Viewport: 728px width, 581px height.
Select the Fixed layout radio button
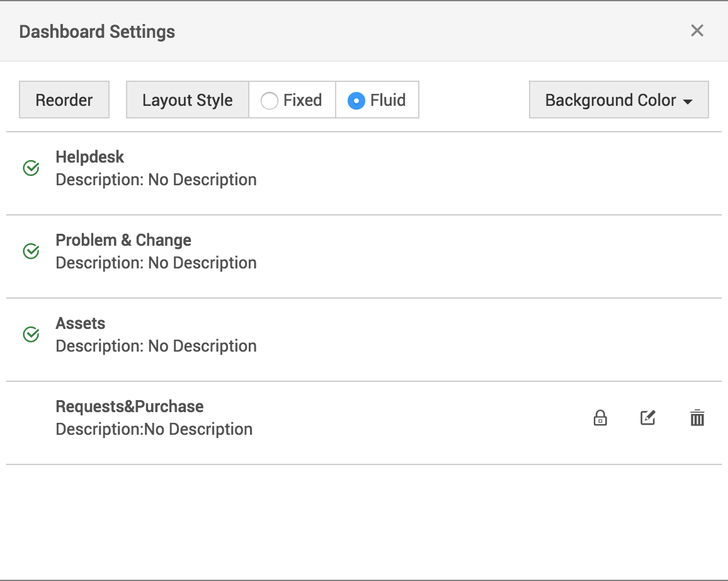point(270,101)
